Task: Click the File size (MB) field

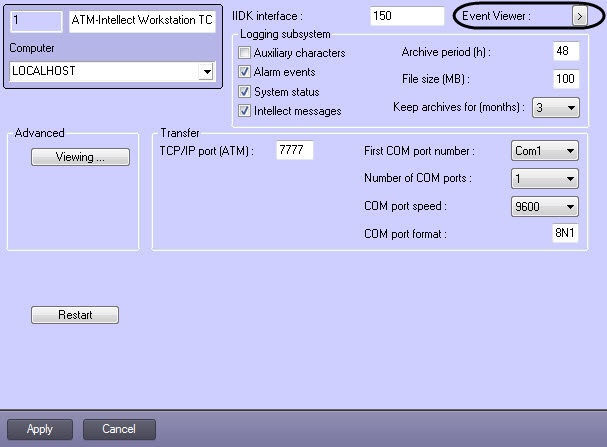Action: pos(566,79)
